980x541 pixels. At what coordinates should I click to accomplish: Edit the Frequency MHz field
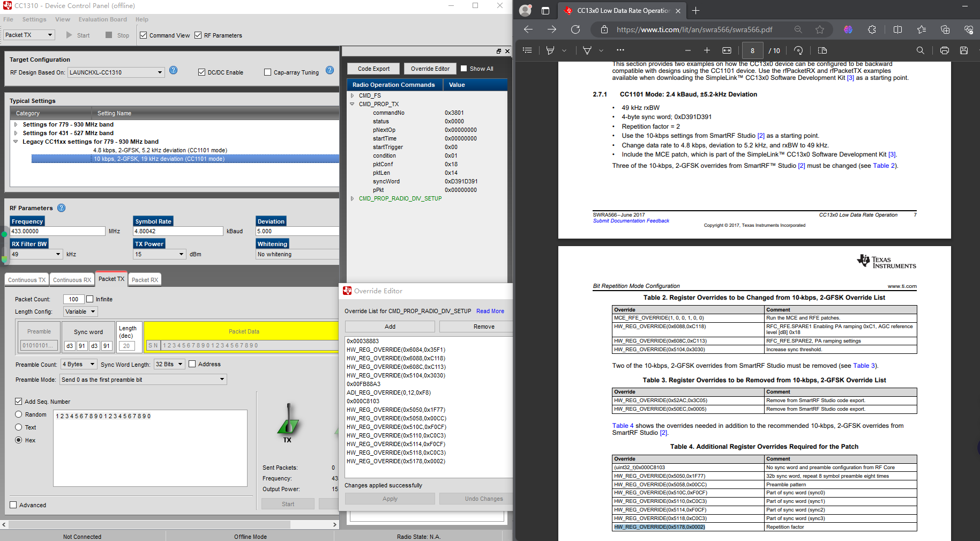[x=58, y=231]
